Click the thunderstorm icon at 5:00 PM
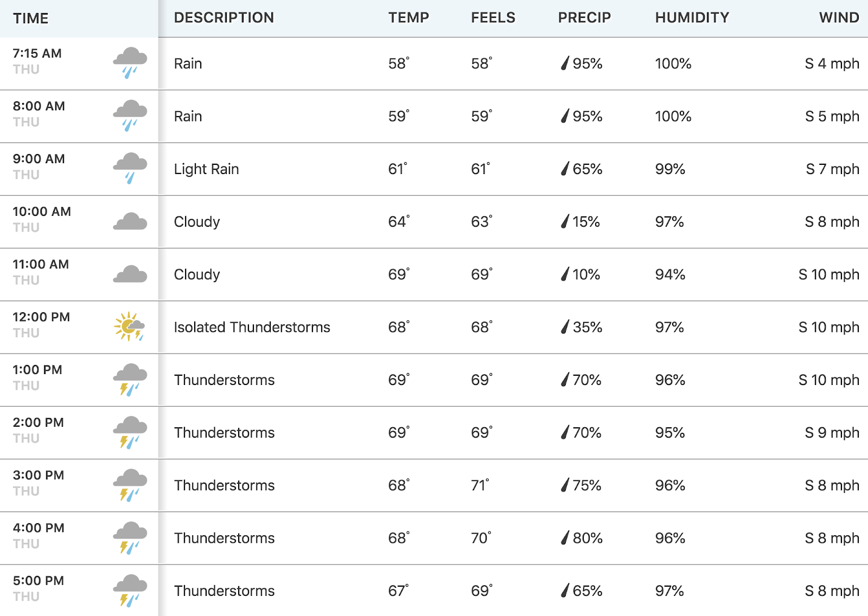 [130, 590]
